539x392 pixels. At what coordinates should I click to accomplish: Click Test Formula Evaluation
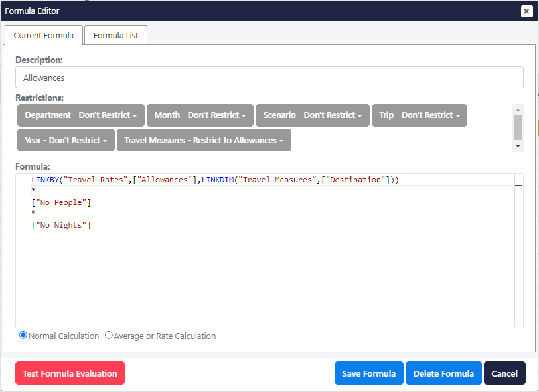(70, 373)
